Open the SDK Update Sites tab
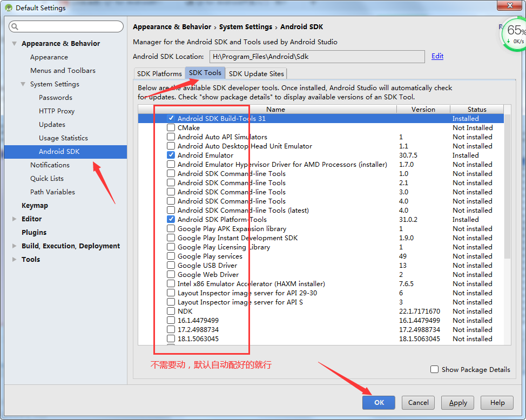 (257, 73)
